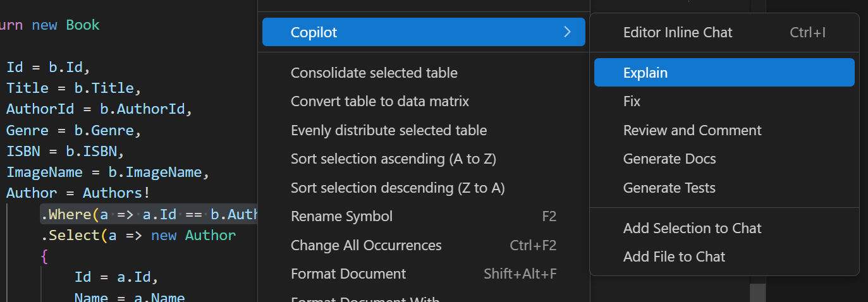868x302 pixels.
Task: Choose Evenly distribute selected table
Action: coord(388,130)
